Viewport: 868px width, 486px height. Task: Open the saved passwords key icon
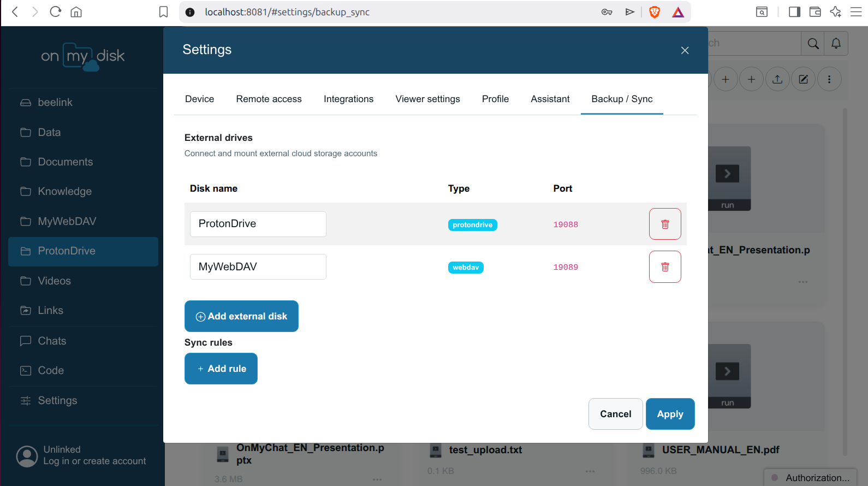pyautogui.click(x=607, y=12)
